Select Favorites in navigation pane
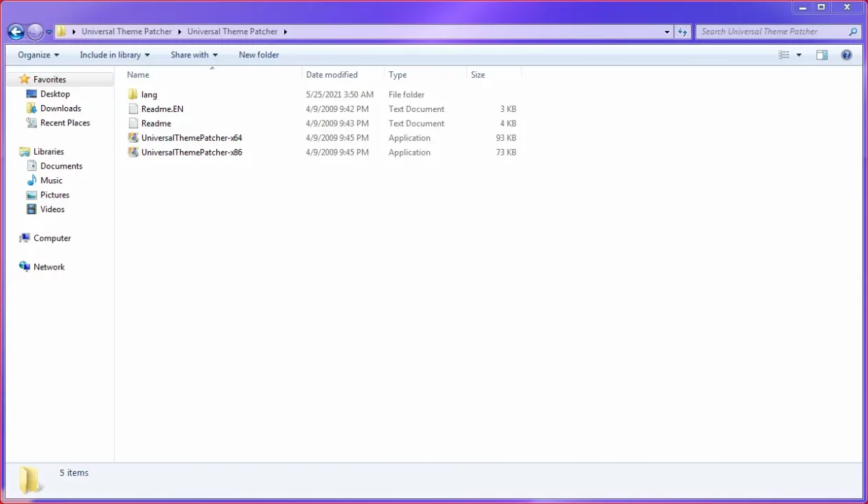Image resolution: width=868 pixels, height=504 pixels. click(50, 80)
